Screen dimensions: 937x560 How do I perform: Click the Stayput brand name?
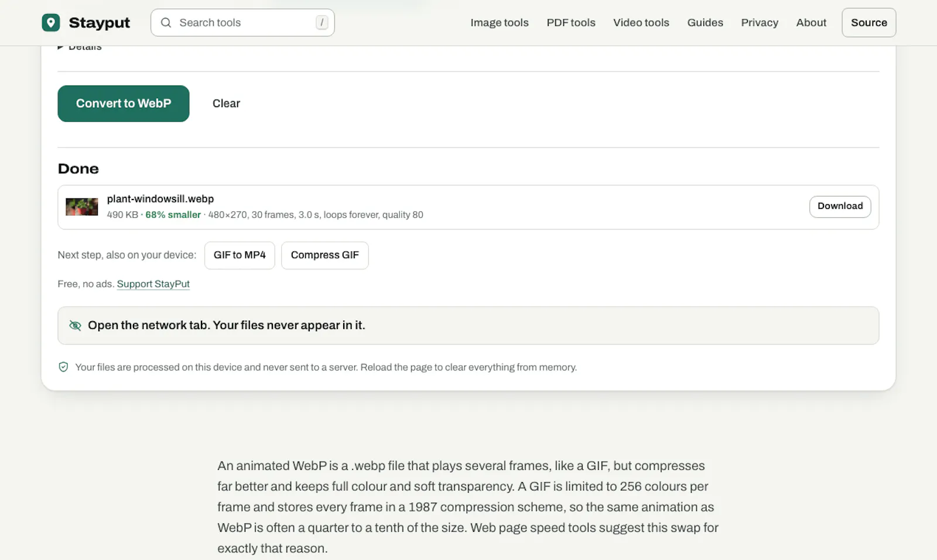(x=100, y=23)
